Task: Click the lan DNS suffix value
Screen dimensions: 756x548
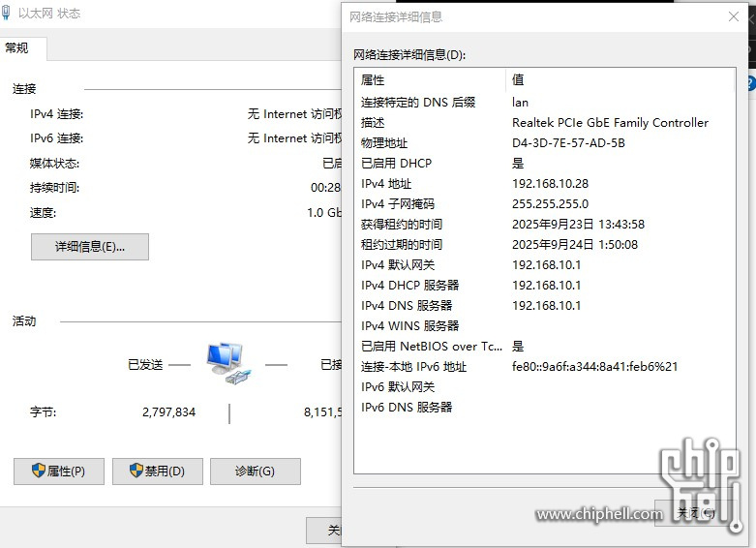Action: (520, 103)
